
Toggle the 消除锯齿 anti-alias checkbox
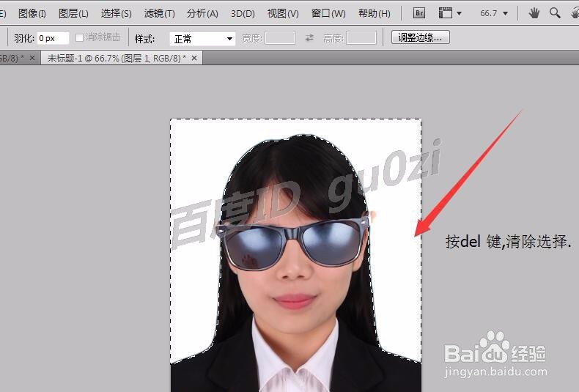[x=79, y=37]
